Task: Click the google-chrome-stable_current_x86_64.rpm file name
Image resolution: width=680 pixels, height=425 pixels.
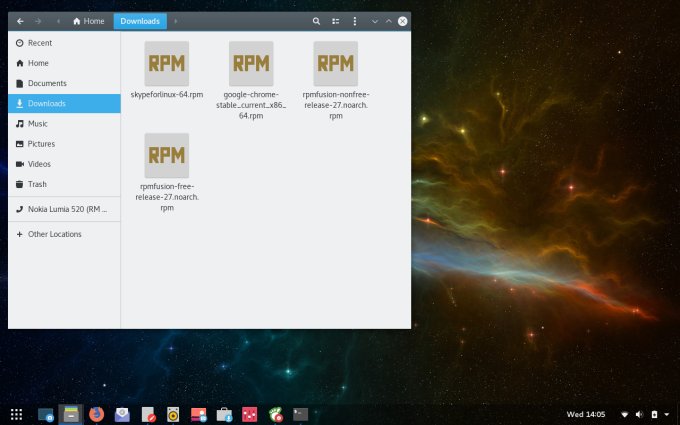Action: 251,105
